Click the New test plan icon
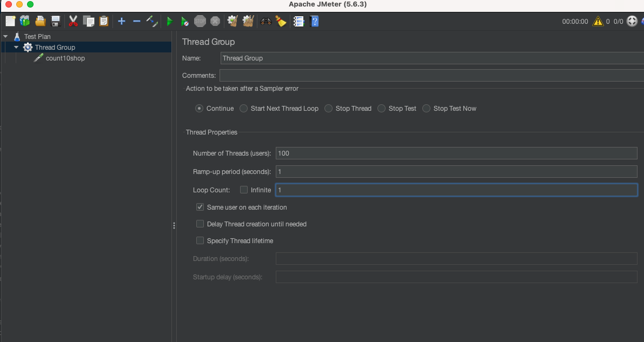This screenshot has width=644, height=342. click(x=10, y=21)
